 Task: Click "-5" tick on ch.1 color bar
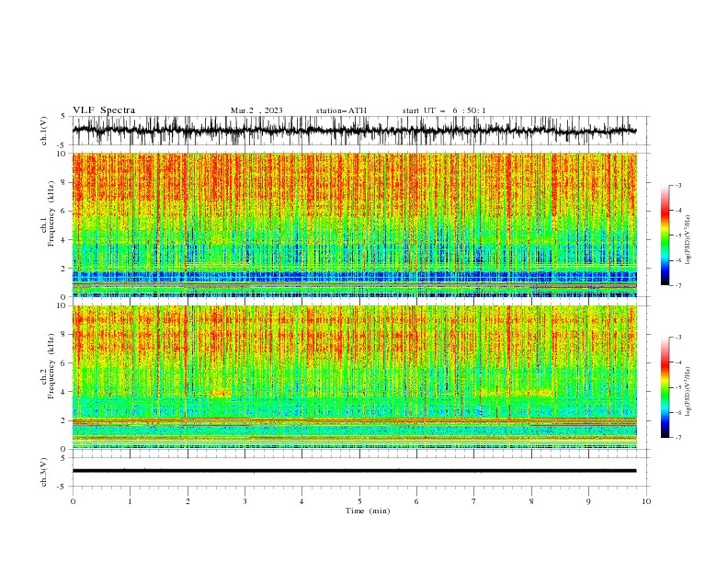(x=678, y=236)
